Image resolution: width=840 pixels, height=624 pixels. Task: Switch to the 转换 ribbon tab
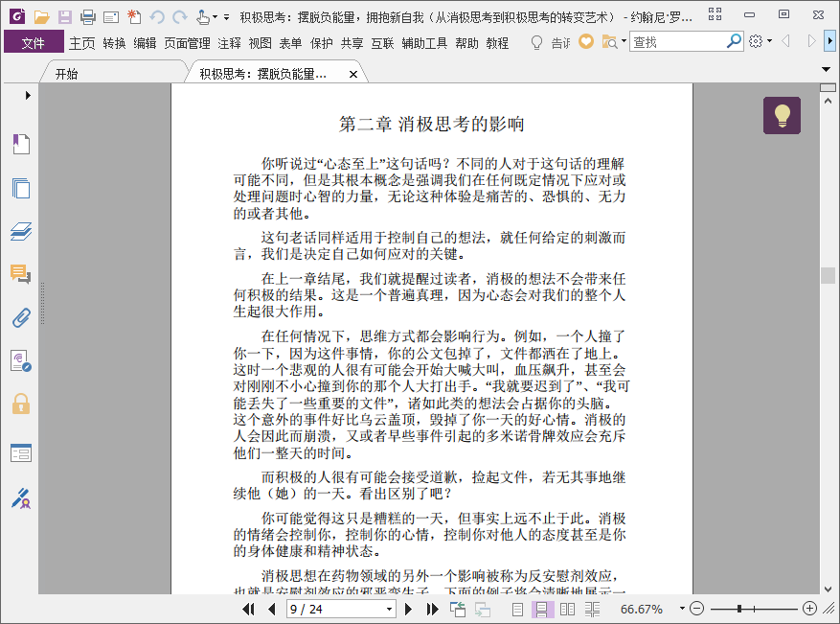pyautogui.click(x=114, y=43)
